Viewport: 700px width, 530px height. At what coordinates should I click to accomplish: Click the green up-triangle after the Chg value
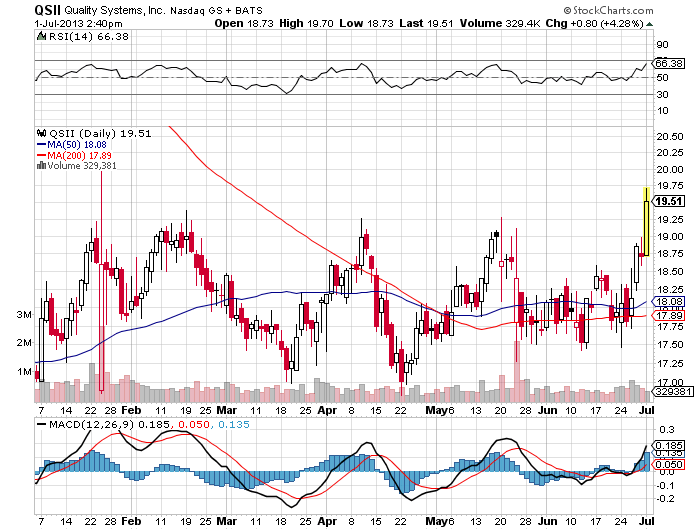[x=649, y=24]
